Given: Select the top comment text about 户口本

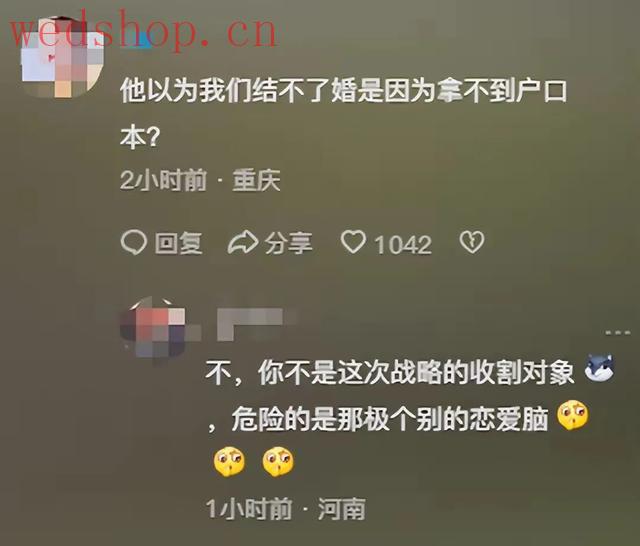Looking at the screenshot, I should [344, 114].
